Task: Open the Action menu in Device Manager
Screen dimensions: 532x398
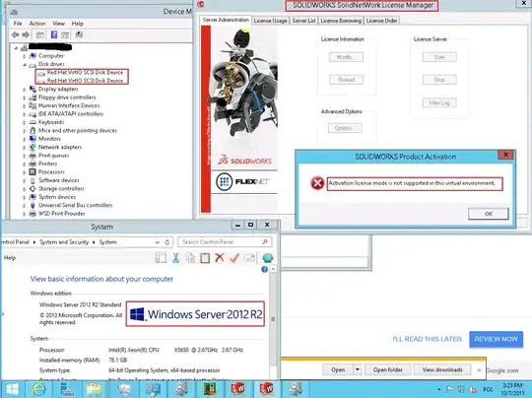Action: (37, 24)
